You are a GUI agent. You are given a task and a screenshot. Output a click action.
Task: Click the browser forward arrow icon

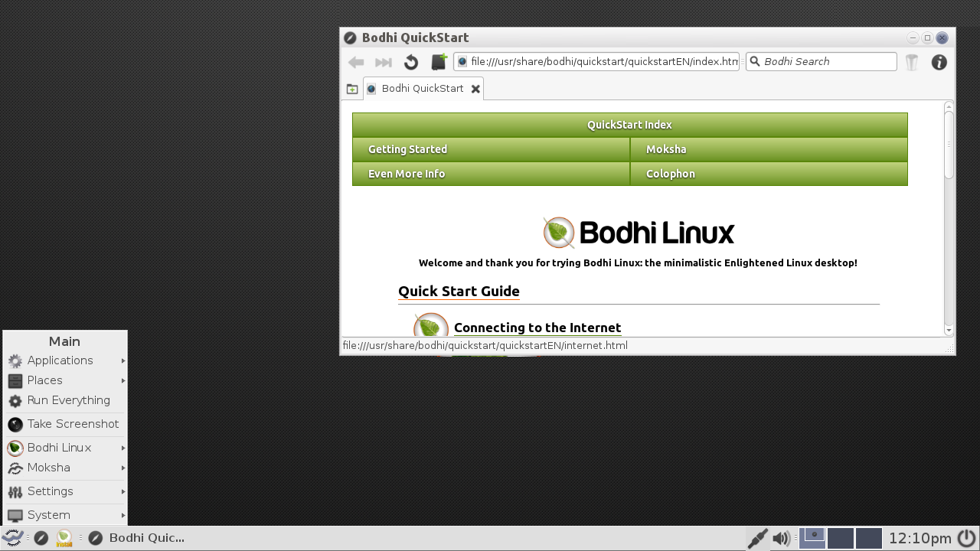pos(384,62)
